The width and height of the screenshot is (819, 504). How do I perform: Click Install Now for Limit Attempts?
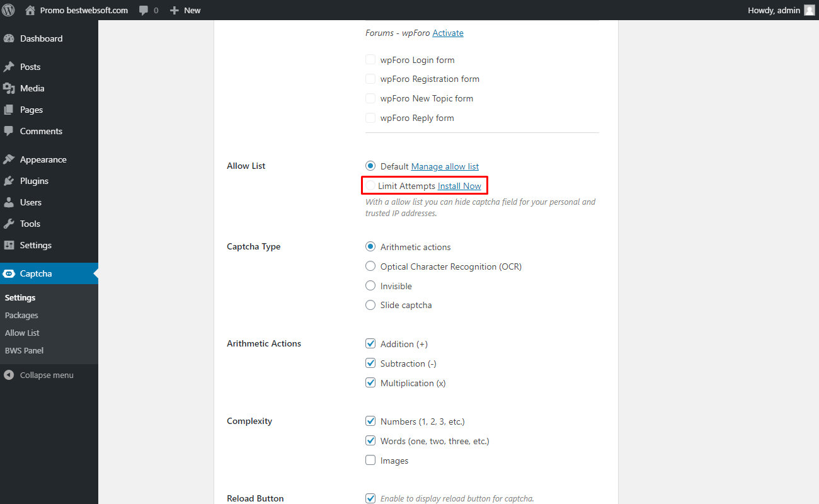click(459, 186)
